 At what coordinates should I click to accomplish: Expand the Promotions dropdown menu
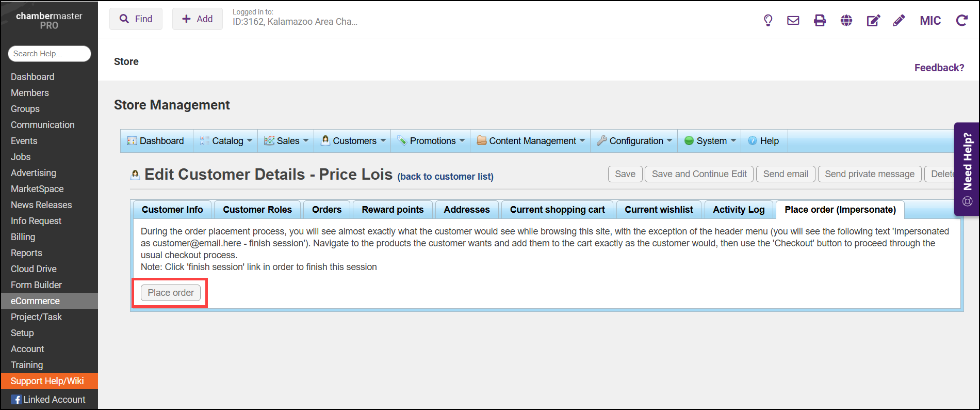tap(431, 141)
